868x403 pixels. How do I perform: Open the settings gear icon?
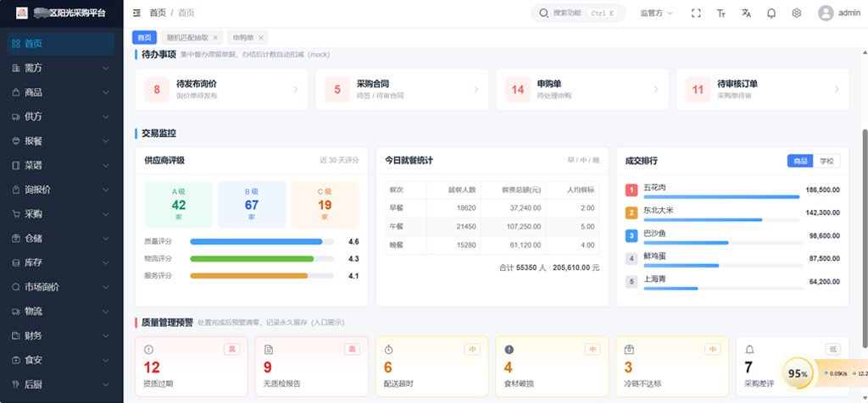797,14
